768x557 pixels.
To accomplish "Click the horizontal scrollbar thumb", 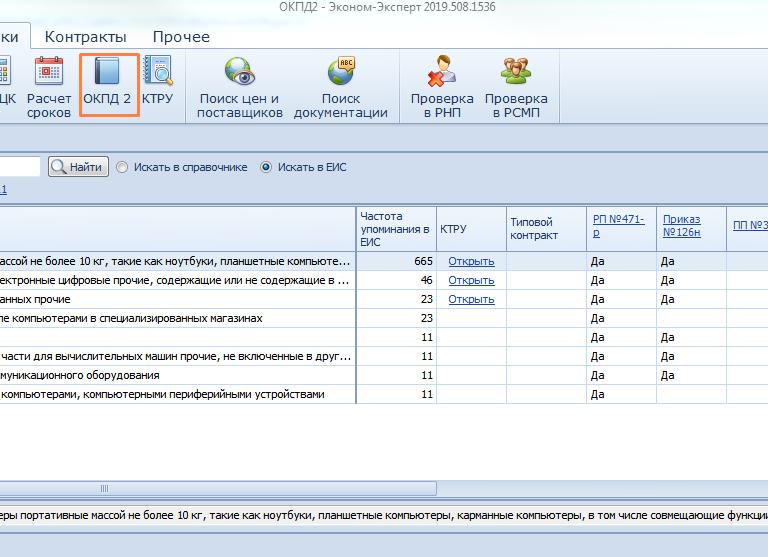I will coord(218,488).
